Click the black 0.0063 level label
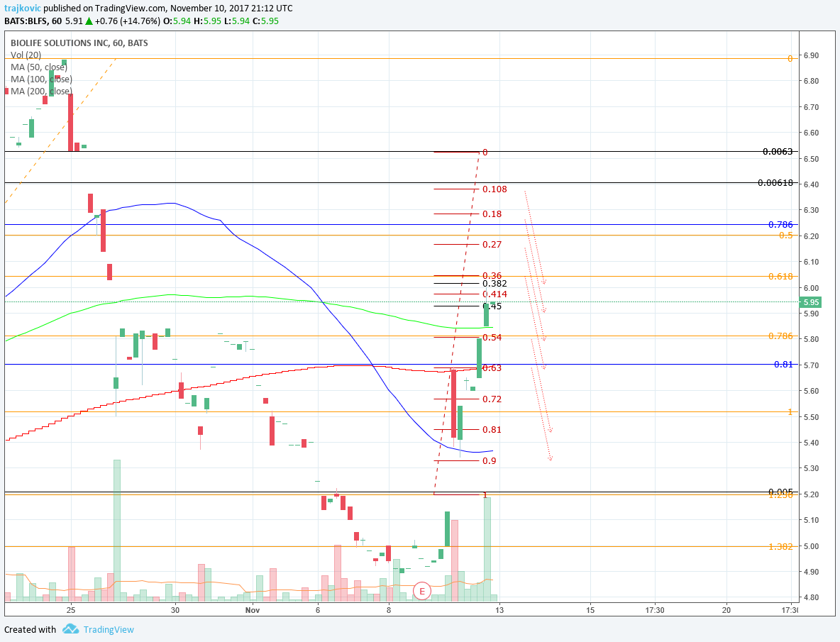This screenshot has width=840, height=642. [x=778, y=152]
